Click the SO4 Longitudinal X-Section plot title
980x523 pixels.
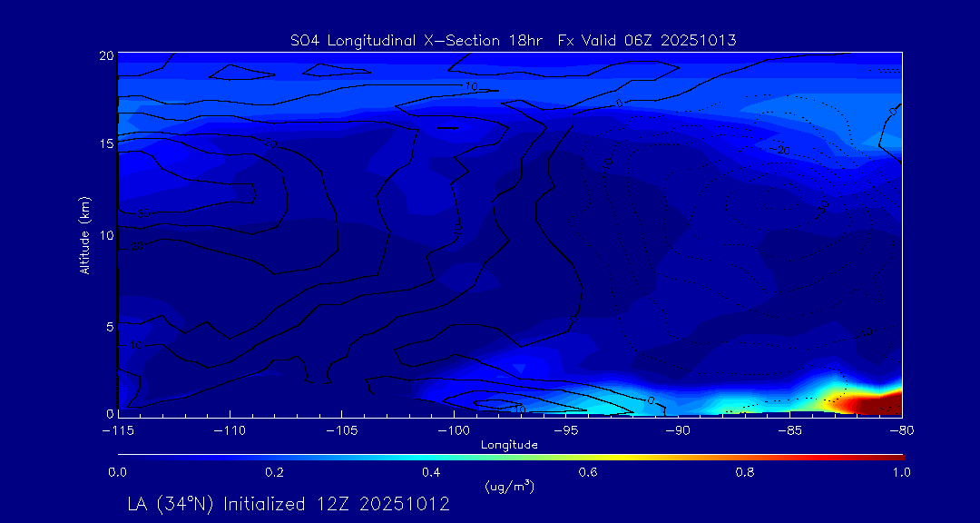pos(513,40)
